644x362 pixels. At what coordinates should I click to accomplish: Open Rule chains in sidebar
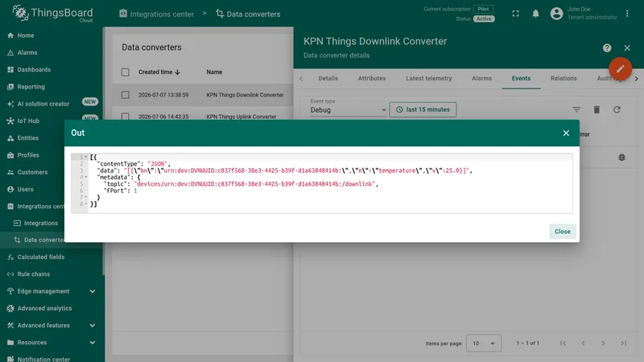coord(52,274)
